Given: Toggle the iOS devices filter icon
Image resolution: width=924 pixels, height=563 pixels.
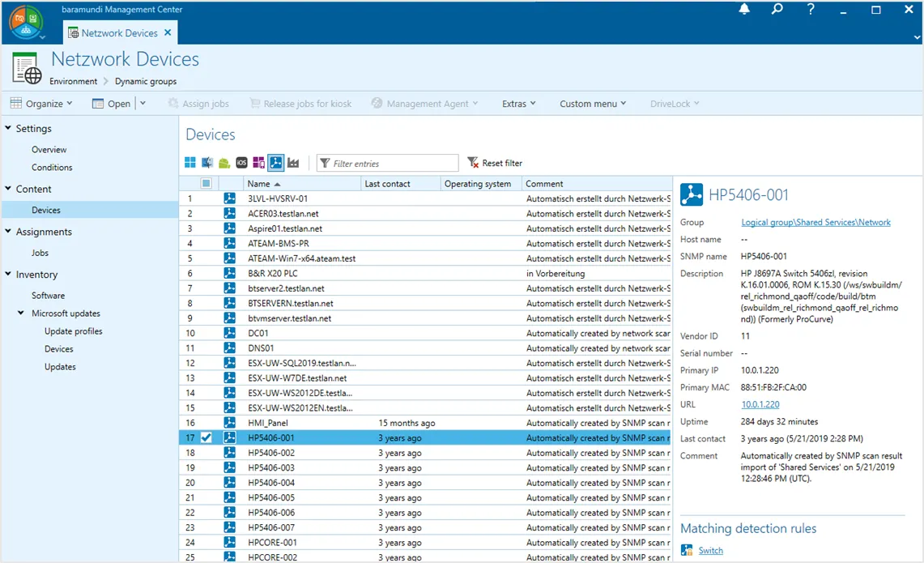Looking at the screenshot, I should (241, 163).
